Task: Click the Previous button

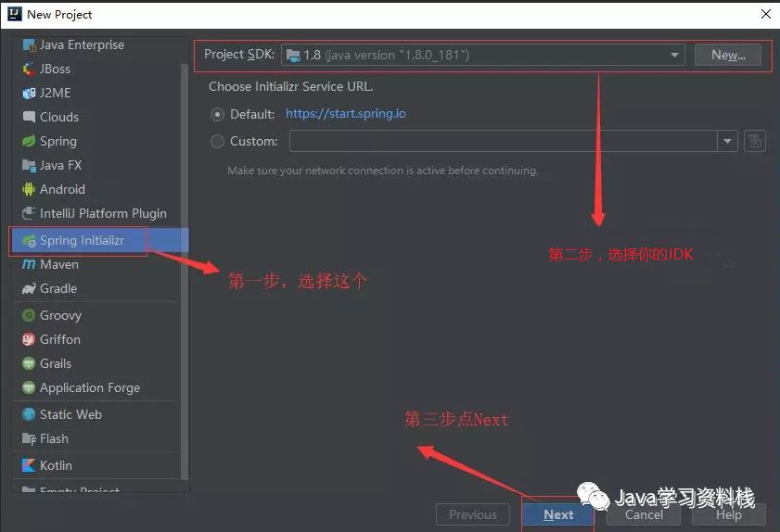Action: [473, 514]
